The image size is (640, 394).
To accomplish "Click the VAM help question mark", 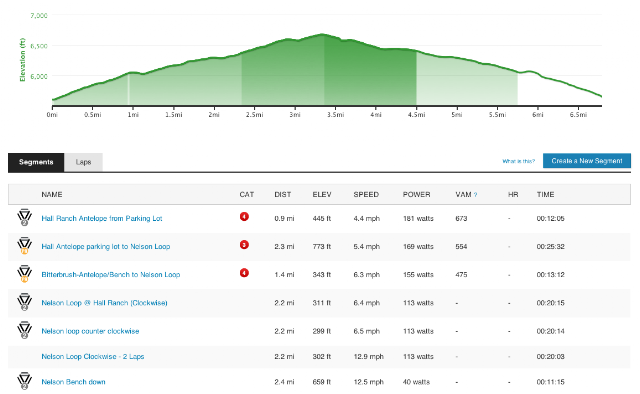I will [476, 195].
